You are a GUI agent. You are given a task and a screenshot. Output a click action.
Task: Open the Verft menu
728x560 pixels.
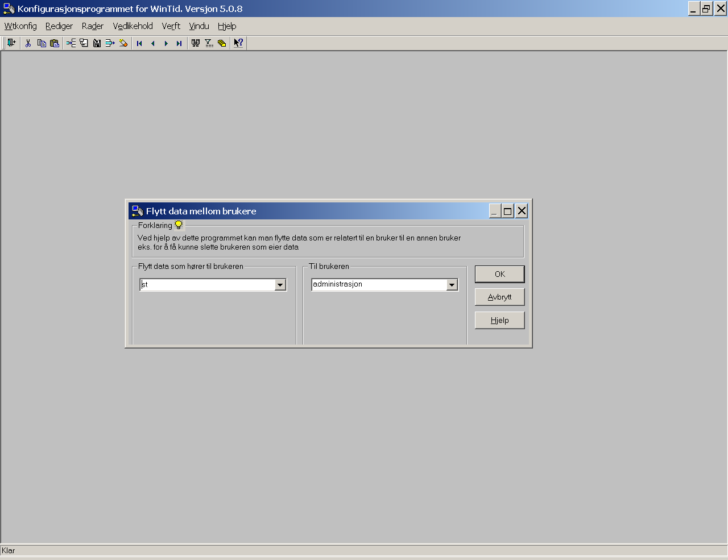171,26
